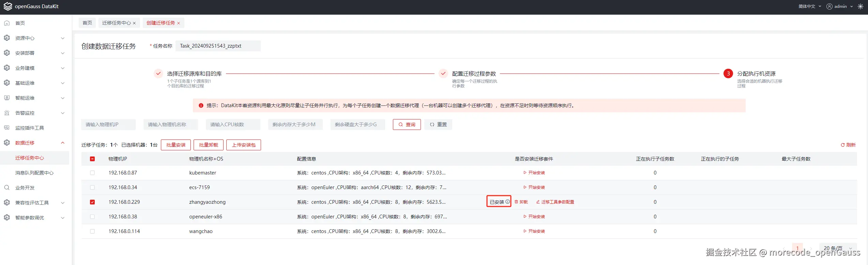Click the 数据迁移 sidebar icon
This screenshot has height=265, width=868.
click(x=7, y=143)
